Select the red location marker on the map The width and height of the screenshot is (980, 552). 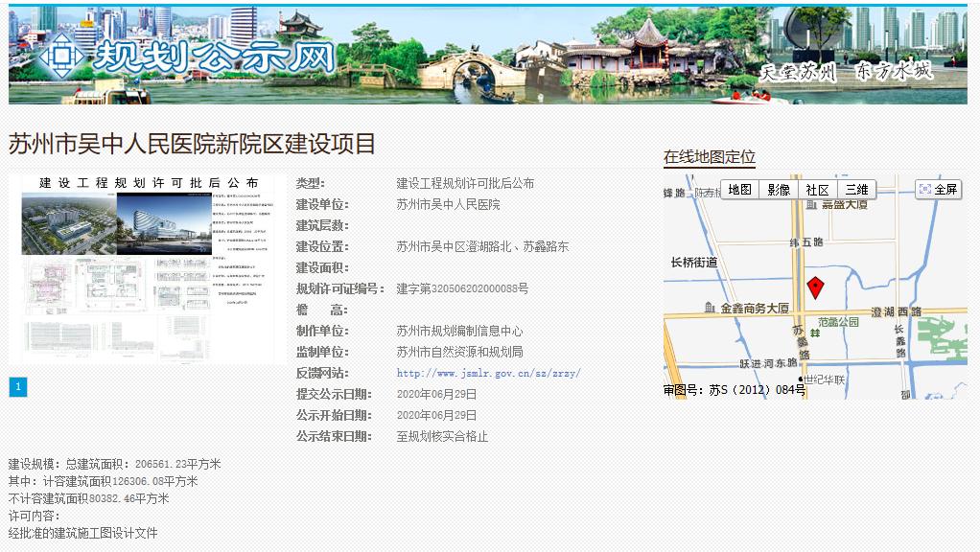815,287
